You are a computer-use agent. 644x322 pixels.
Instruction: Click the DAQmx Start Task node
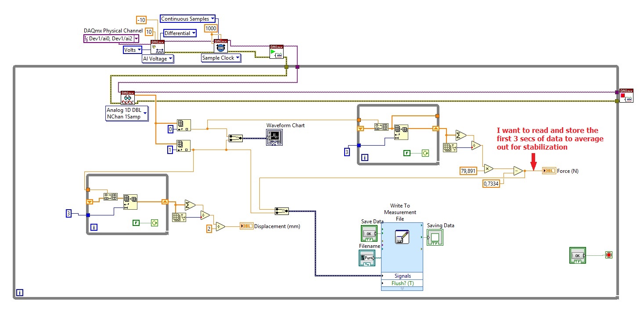(277, 52)
